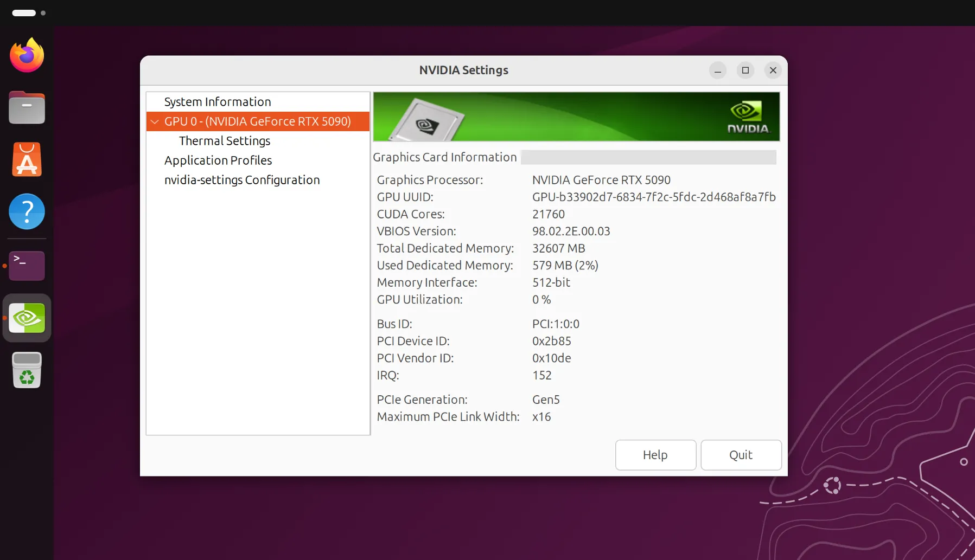Viewport: 975px width, 560px height.
Task: Click the Help question mark dock icon
Action: [27, 211]
